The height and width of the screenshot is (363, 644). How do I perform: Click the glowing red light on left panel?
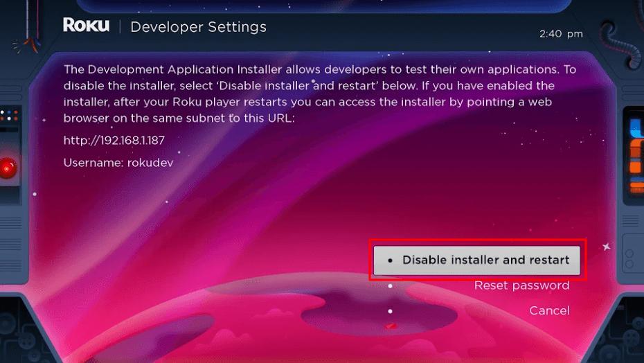point(7,168)
